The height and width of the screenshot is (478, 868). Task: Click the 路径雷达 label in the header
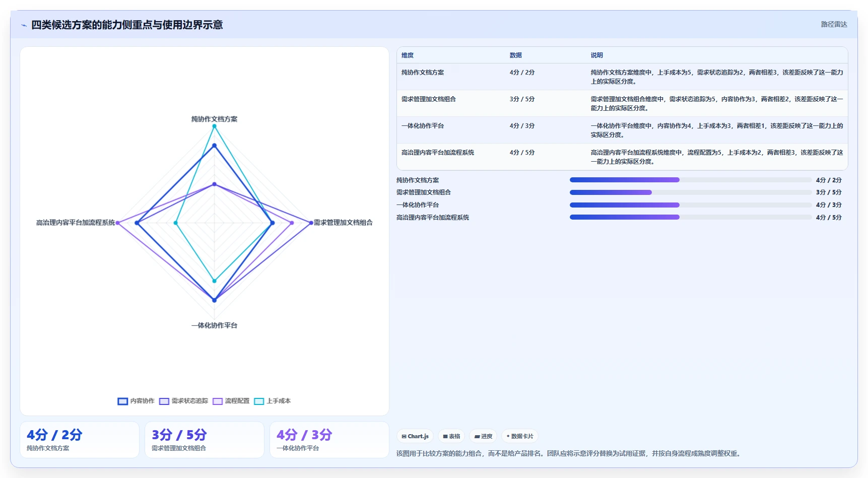834,24
